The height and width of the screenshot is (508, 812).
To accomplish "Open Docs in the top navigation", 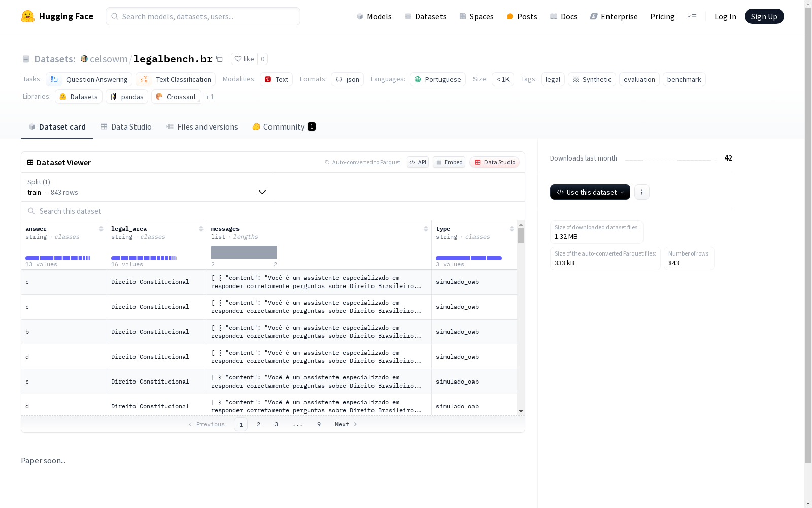I will (x=564, y=16).
